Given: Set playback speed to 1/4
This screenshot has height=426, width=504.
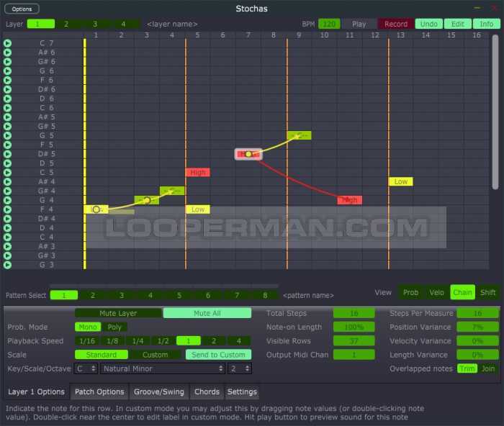Looking at the screenshot, I should 138,341.
